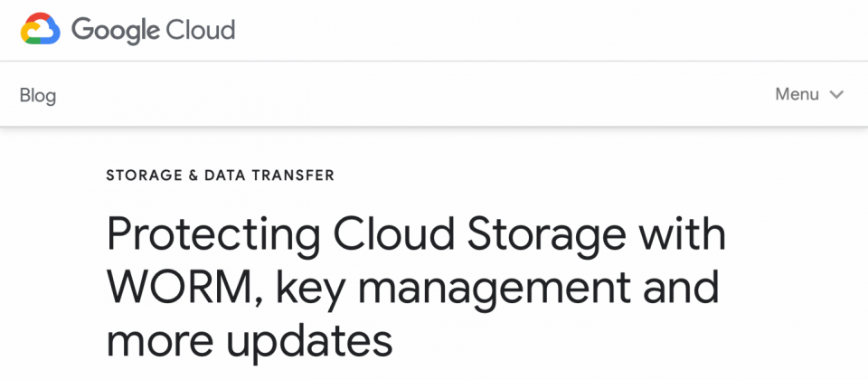Open the Blog link

click(x=38, y=95)
